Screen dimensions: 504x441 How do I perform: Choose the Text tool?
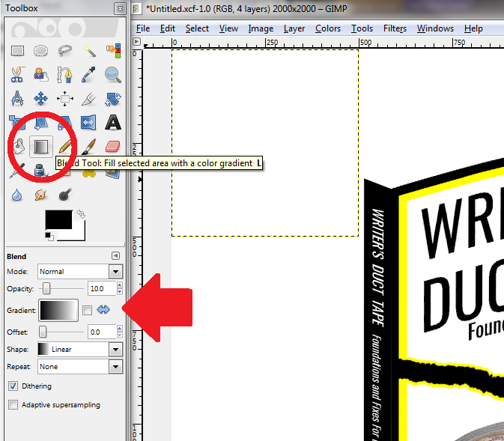[113, 122]
